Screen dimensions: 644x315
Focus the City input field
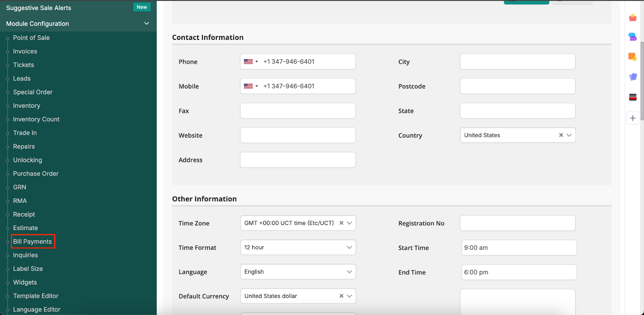pos(518,62)
